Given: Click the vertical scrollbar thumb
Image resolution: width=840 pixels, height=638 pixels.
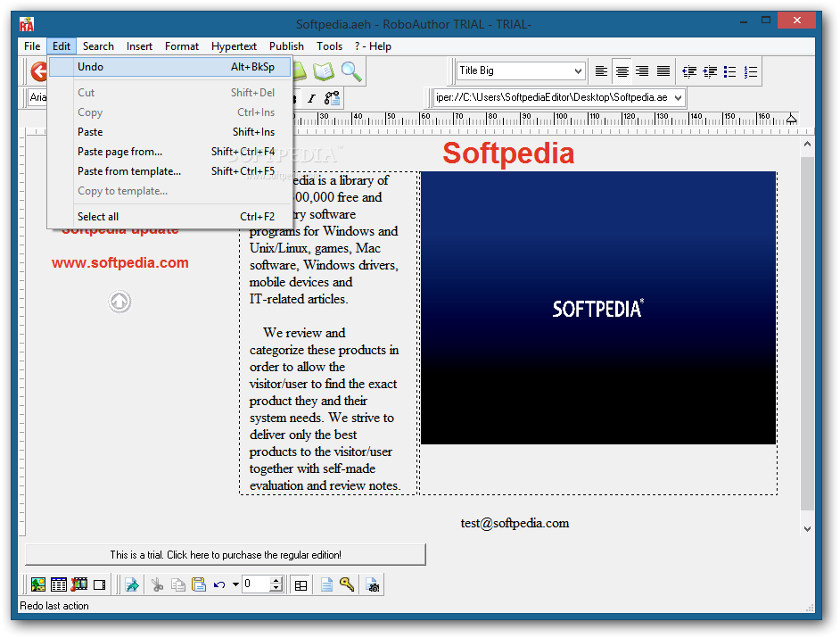Looking at the screenshot, I should pyautogui.click(x=807, y=334).
